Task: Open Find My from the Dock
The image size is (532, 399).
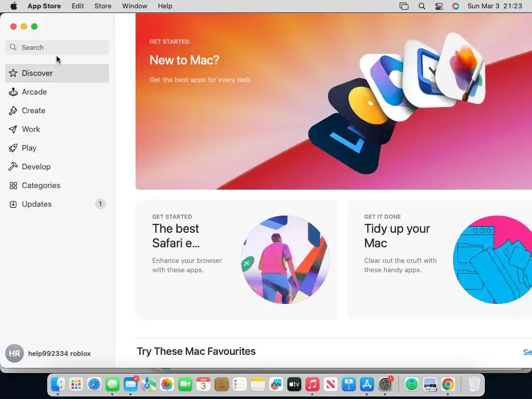Action: pyautogui.click(x=411, y=384)
